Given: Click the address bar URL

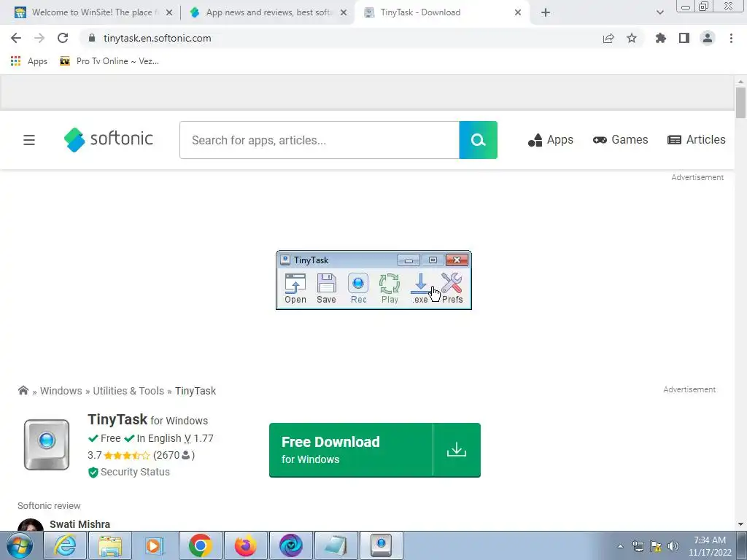Looking at the screenshot, I should click(158, 38).
